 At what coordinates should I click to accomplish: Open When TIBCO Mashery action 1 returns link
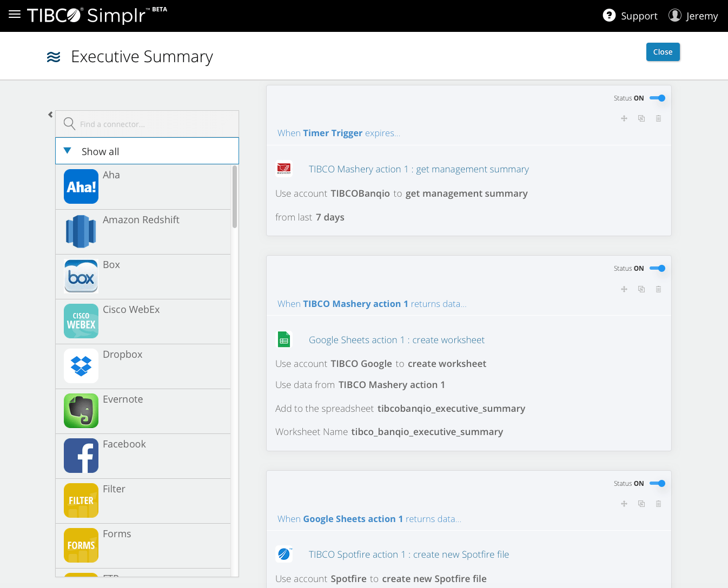(372, 304)
